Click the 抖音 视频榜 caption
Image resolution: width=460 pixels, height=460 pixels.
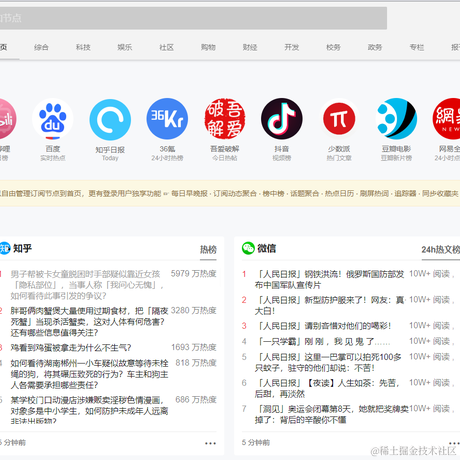(x=282, y=158)
